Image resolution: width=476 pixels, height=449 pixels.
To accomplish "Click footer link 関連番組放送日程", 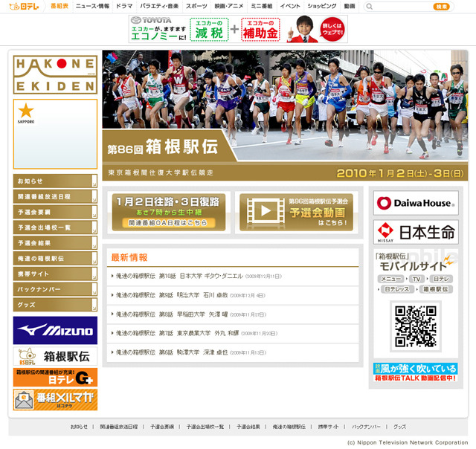I will tap(119, 427).
